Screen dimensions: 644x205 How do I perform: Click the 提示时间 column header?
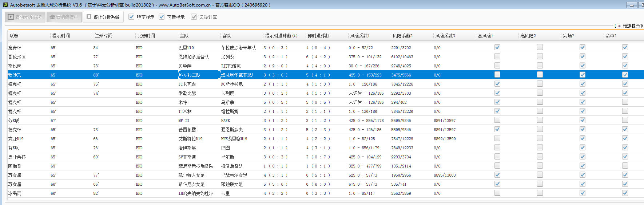61,36
